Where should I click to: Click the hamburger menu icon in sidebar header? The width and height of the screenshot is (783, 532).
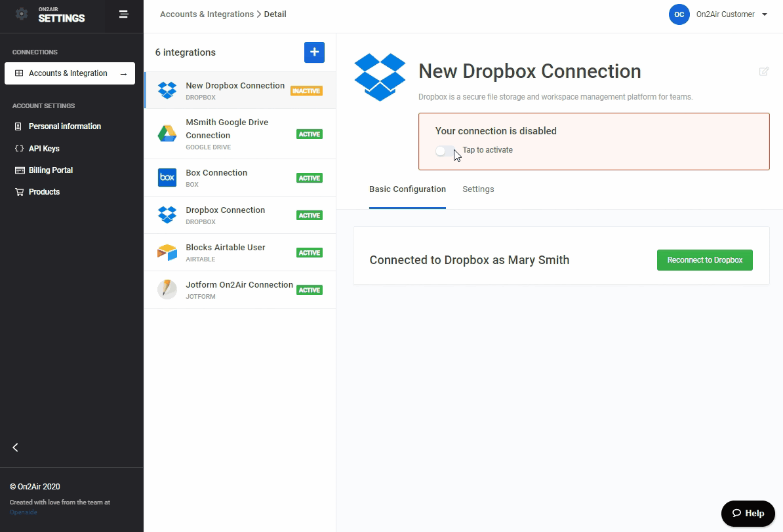coord(123,14)
